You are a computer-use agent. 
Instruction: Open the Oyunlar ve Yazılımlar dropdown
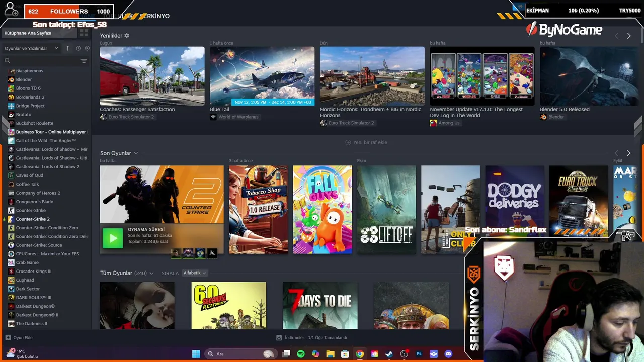tap(31, 48)
